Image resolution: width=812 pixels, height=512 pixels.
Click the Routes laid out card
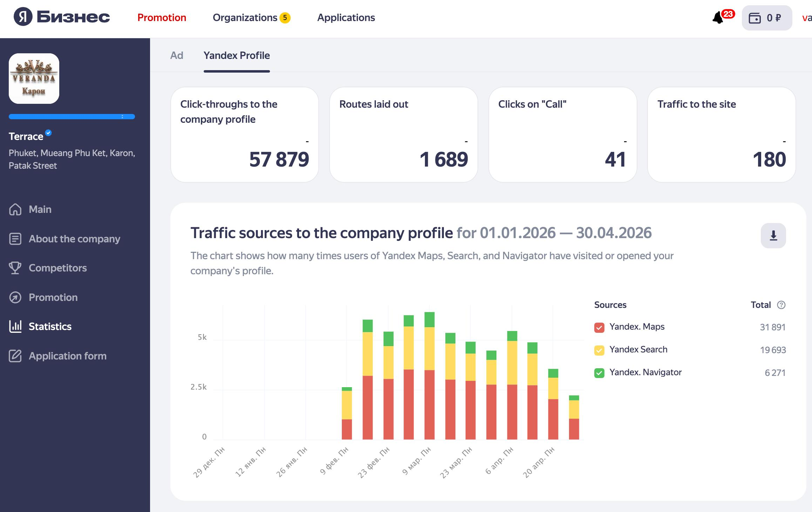(x=404, y=135)
